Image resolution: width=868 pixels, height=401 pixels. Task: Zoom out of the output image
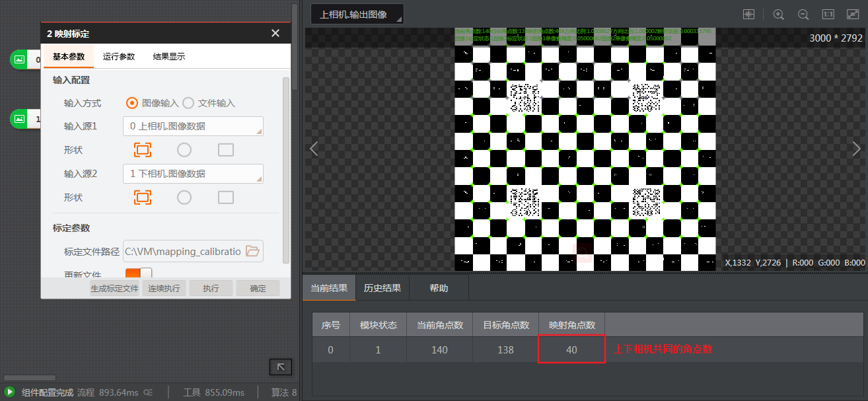803,14
